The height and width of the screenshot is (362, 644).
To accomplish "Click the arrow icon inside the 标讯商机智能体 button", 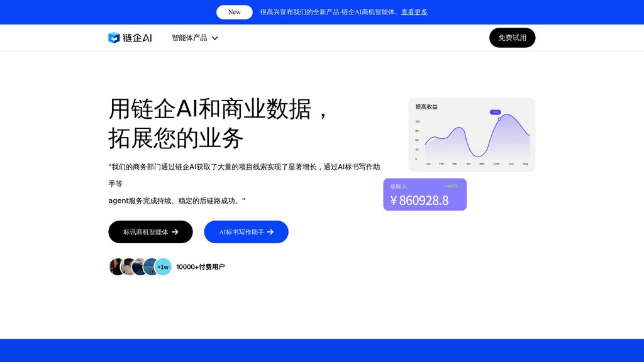I will [x=175, y=232].
